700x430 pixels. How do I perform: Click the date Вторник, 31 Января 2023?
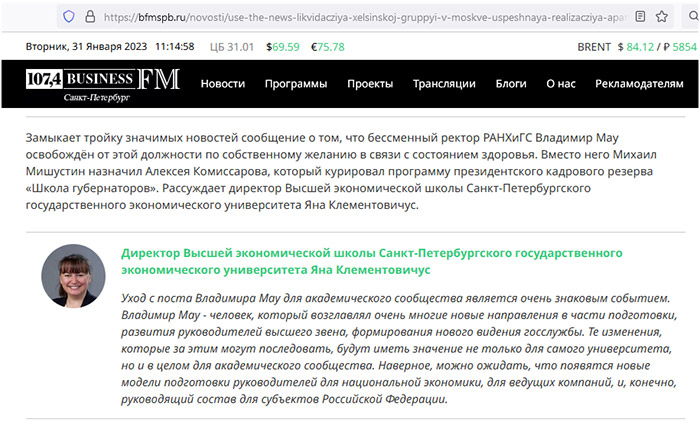coord(86,46)
